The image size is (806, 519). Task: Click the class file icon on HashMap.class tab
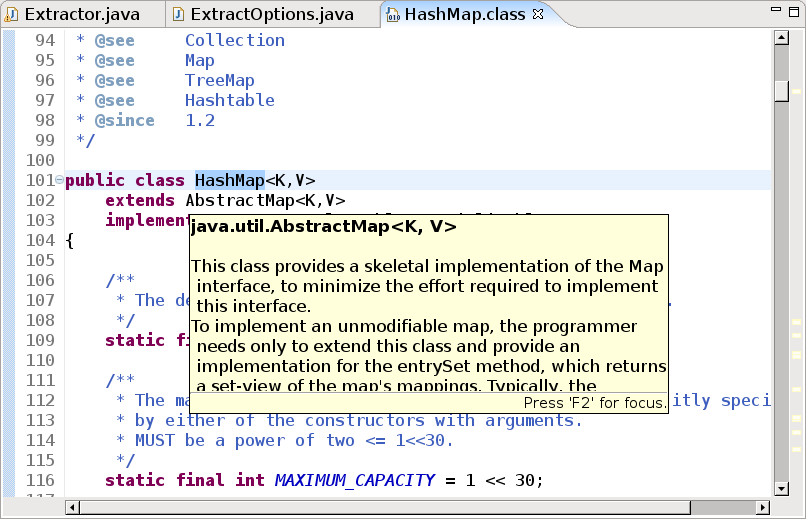click(393, 15)
